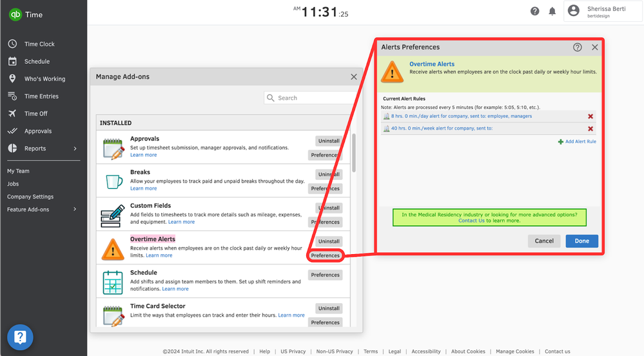
Task: Click the Approvals double-check icon
Action: point(12,131)
